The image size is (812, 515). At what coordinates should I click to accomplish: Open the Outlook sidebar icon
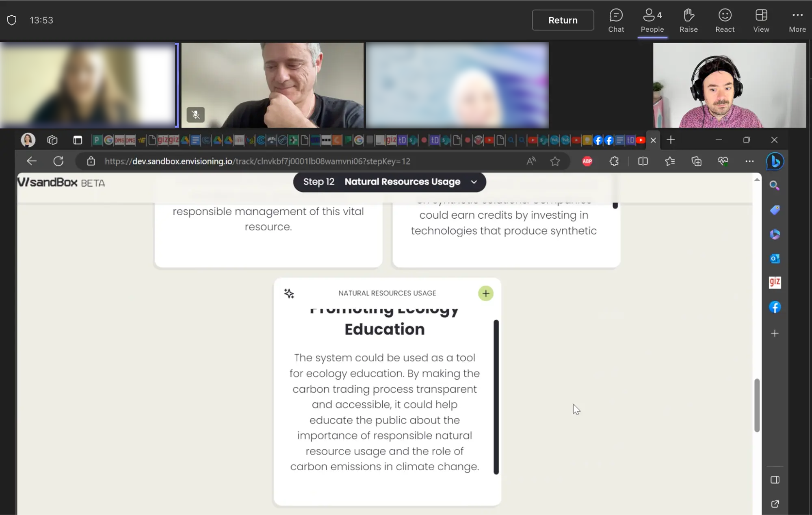[x=775, y=259]
